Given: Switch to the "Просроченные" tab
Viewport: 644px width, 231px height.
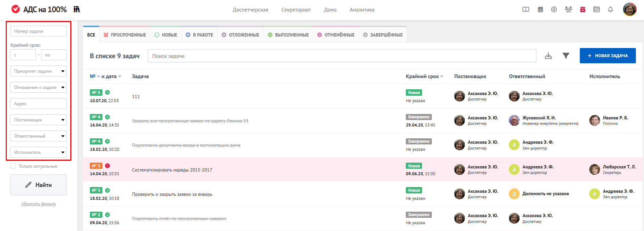Looking at the screenshot, I should pos(125,35).
